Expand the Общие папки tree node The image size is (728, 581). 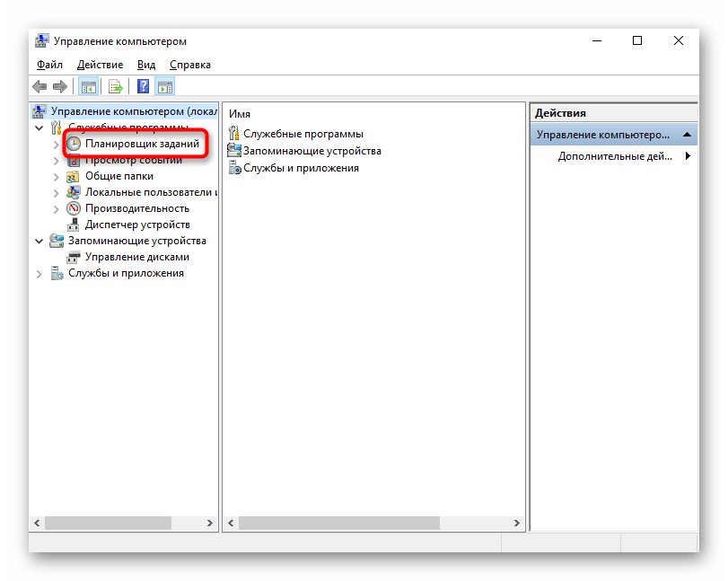tap(57, 176)
